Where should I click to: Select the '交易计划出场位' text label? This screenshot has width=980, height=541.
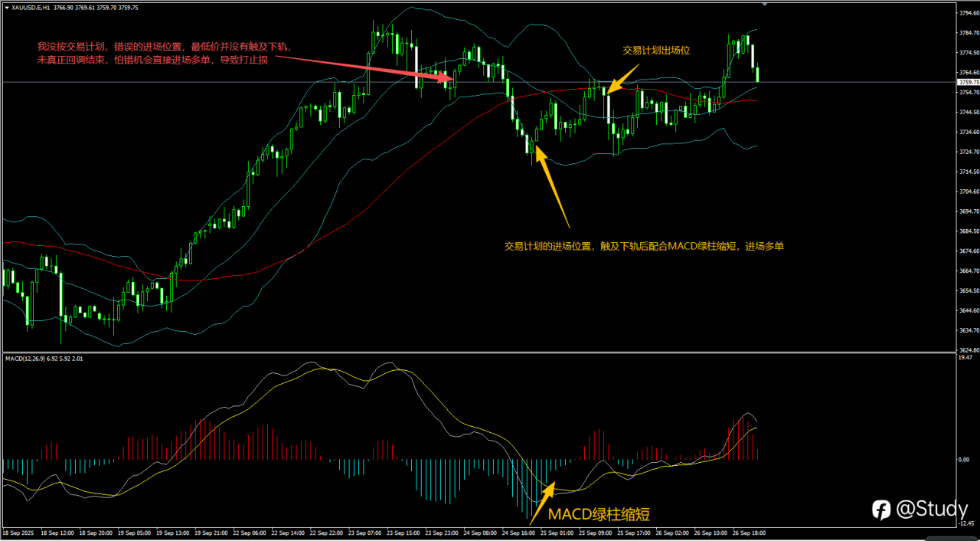pos(656,50)
